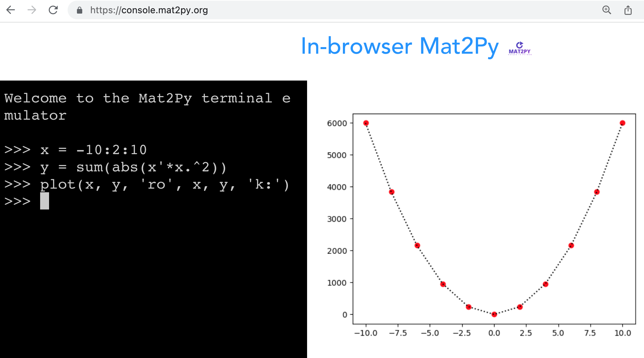The width and height of the screenshot is (644, 358).
Task: Click the browser zoom icon
Action: click(x=606, y=10)
